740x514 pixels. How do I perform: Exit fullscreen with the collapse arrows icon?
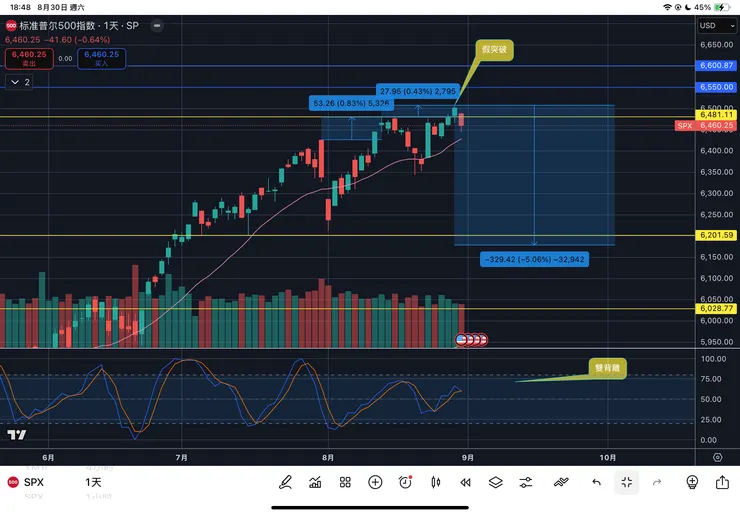pyautogui.click(x=627, y=482)
